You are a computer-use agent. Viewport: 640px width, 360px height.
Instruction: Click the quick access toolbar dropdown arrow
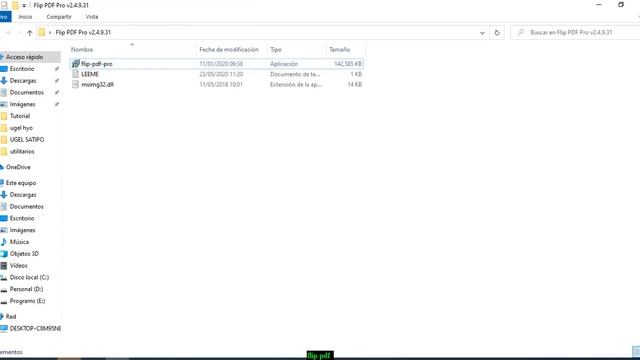click(x=24, y=5)
